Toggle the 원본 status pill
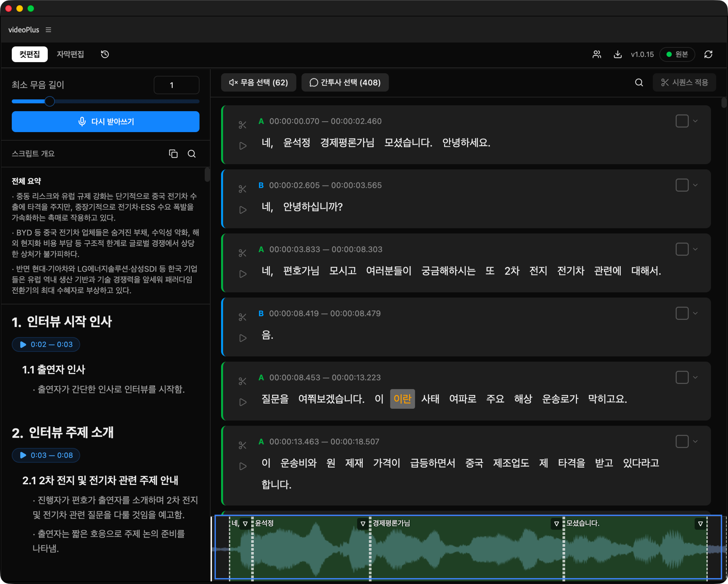Viewport: 728px width, 584px height. point(677,54)
